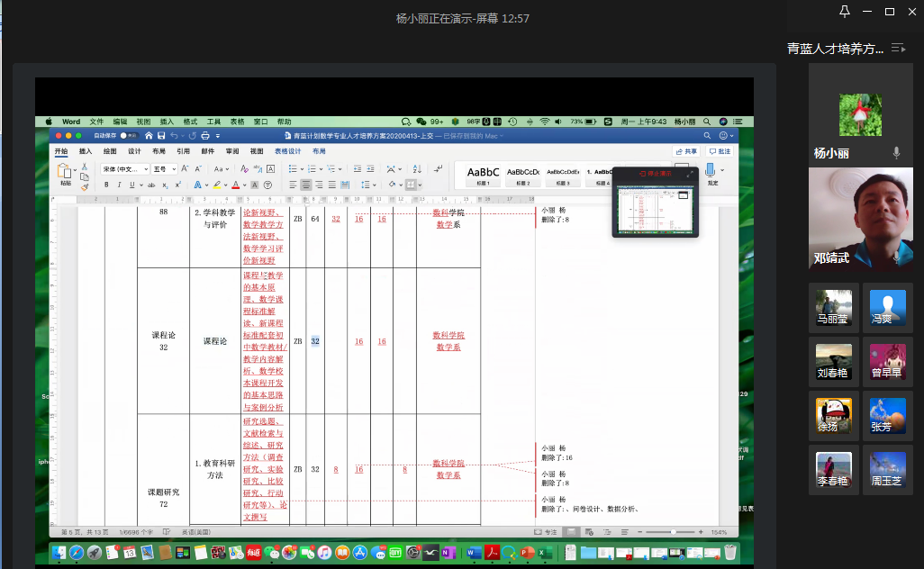Click the Paste icon in the Word ribbon
The height and width of the screenshot is (569, 924).
click(x=64, y=171)
